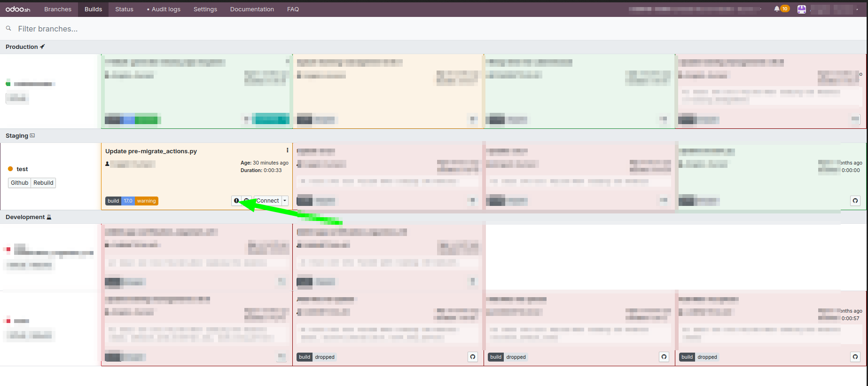Click GitHub icon on last dropped build
This screenshot has height=386, width=868.
coord(855,357)
